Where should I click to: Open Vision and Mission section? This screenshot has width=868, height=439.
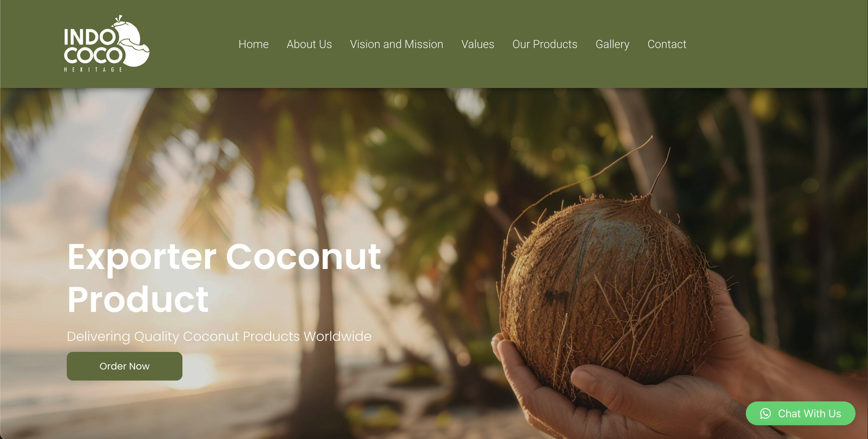(x=396, y=44)
